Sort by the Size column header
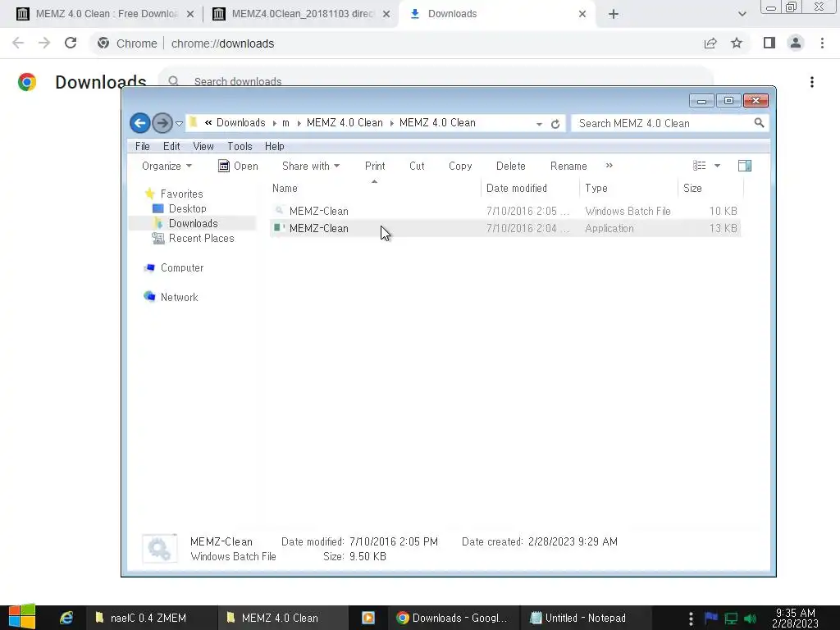This screenshot has height=630, width=840. click(711, 188)
